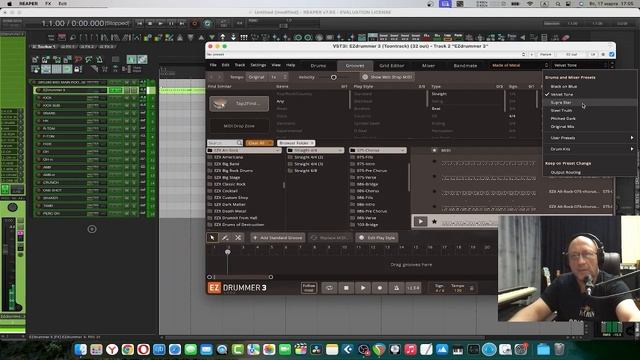This screenshot has height=360, width=640.
Task: Open Trash in the Dock
Action: [x=559, y=349]
